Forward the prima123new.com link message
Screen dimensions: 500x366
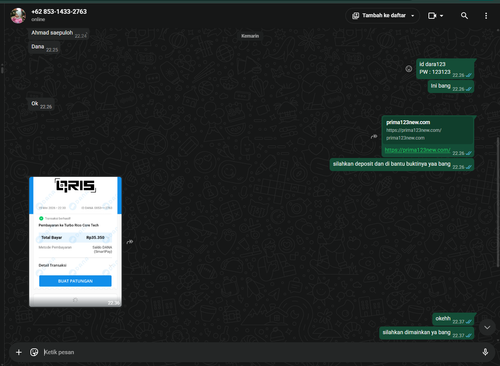(374, 136)
